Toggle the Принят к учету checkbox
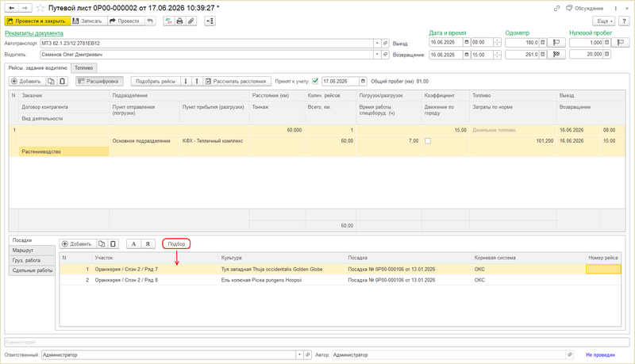Image resolution: width=635 pixels, height=364 pixels. point(315,81)
